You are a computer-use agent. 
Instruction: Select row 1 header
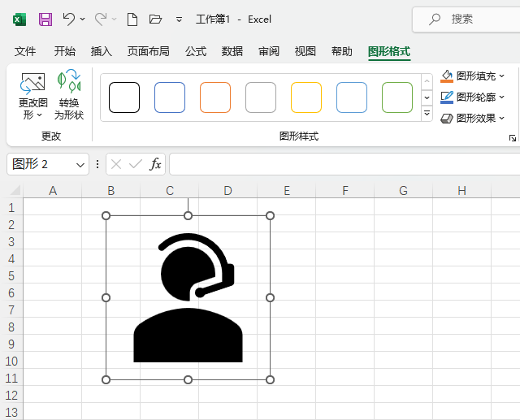tap(11, 207)
